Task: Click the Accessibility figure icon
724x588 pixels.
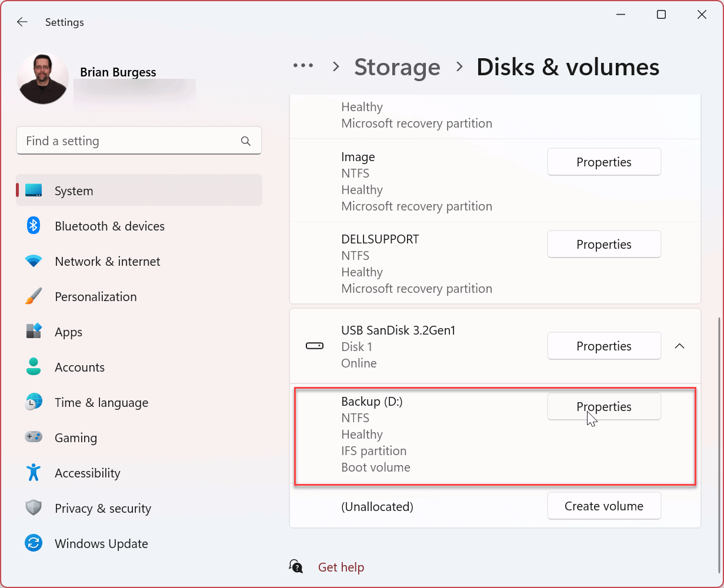Action: 34,473
